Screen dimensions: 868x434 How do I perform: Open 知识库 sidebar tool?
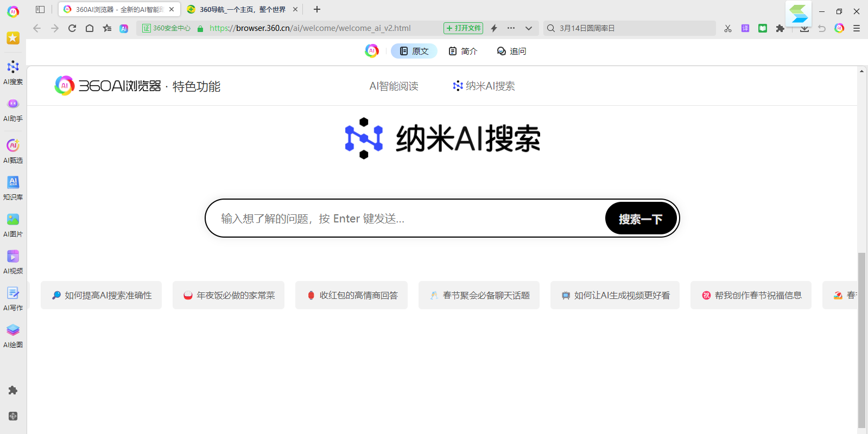coord(13,188)
